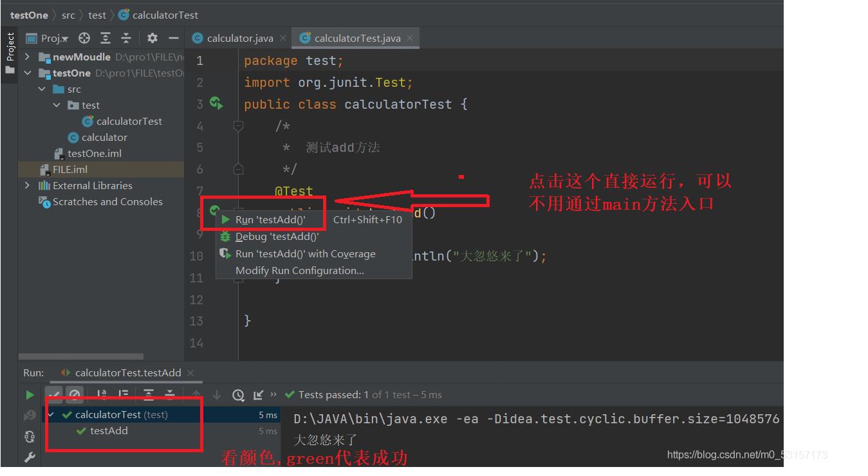
Task: Click testOne in the breadcrumb bar
Action: coord(29,15)
